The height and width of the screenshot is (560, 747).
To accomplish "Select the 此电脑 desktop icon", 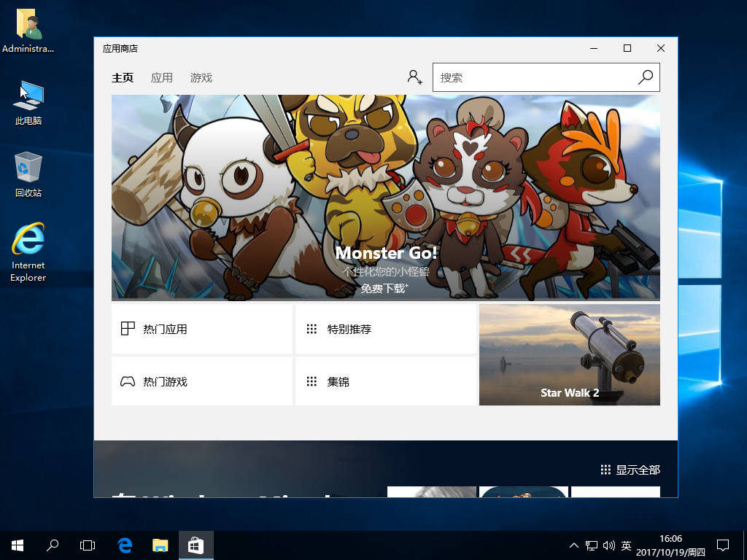I will 28,104.
